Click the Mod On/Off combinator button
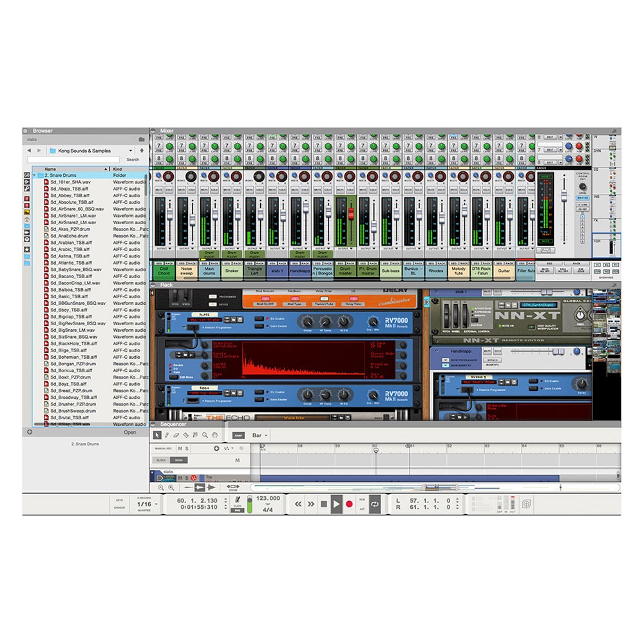Screen dimensions: 644x644 click(265, 299)
